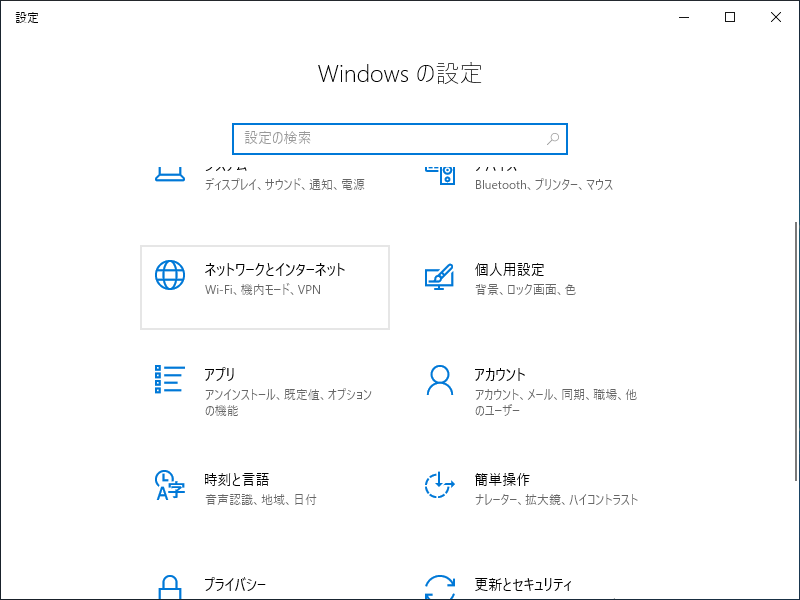Select the アプリ title
The image size is (800, 600).
[x=220, y=374]
